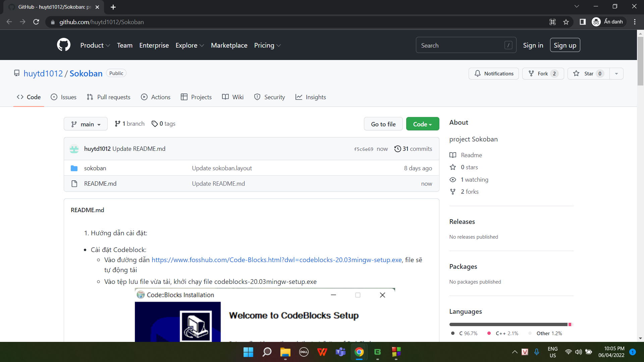The height and width of the screenshot is (362, 644).
Task: Click the Microsoft Teams taskbar icon
Action: [x=341, y=352]
